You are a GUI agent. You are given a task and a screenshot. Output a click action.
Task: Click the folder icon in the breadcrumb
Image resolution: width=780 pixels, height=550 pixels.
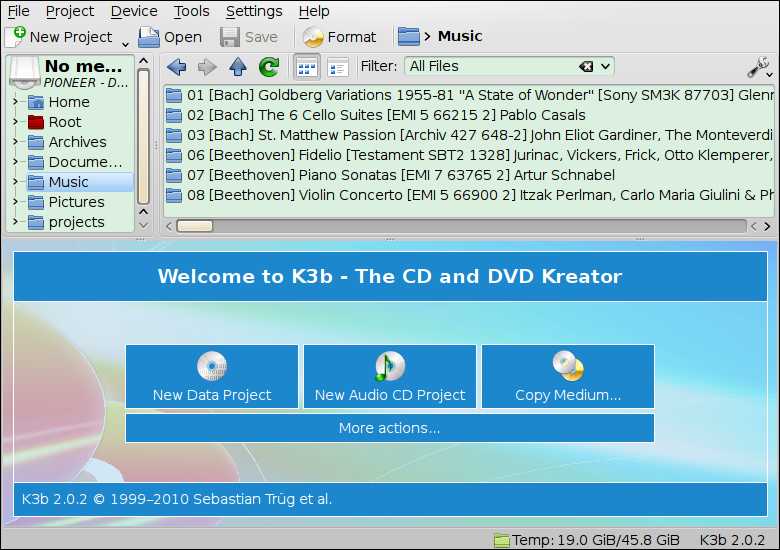(409, 36)
